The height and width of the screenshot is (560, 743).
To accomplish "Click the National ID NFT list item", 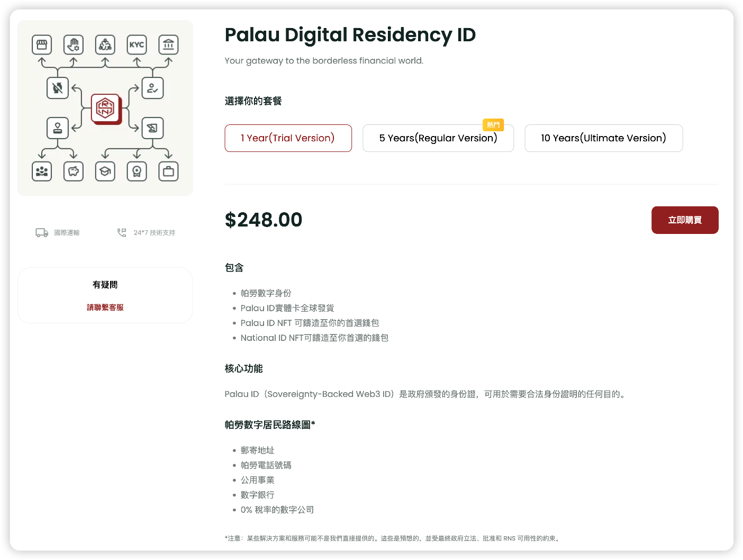I will [315, 338].
